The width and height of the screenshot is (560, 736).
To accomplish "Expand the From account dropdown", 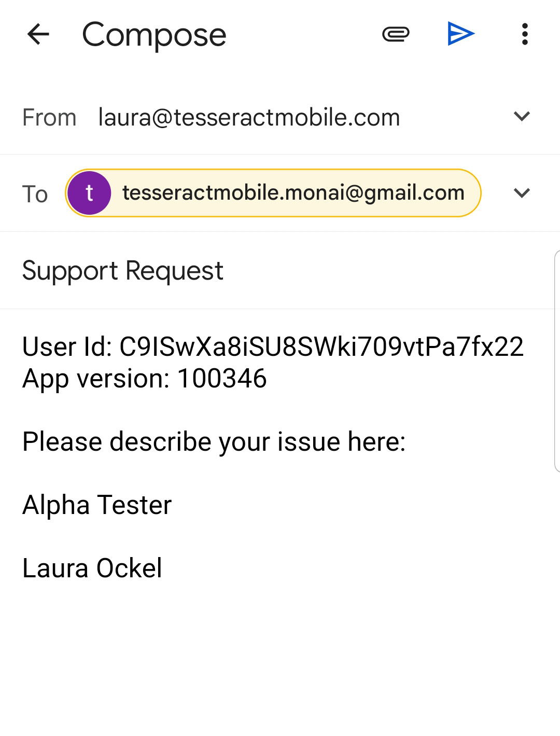I will pyautogui.click(x=522, y=116).
